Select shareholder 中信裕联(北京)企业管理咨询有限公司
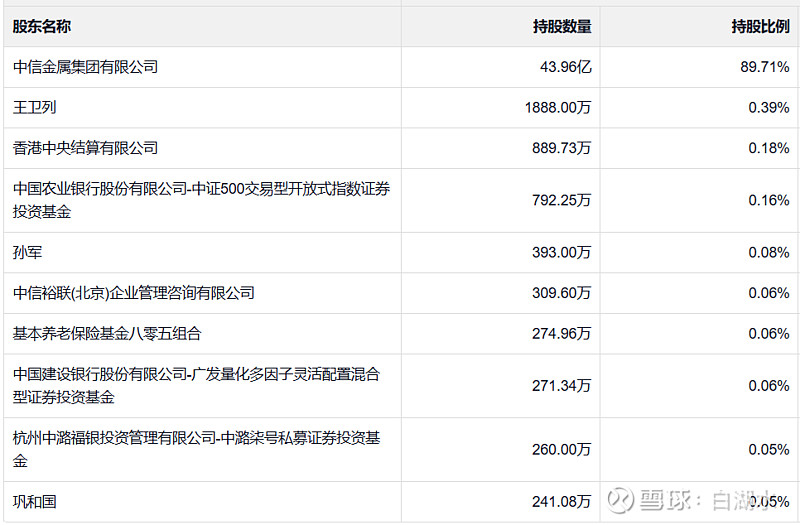 pos(134,293)
